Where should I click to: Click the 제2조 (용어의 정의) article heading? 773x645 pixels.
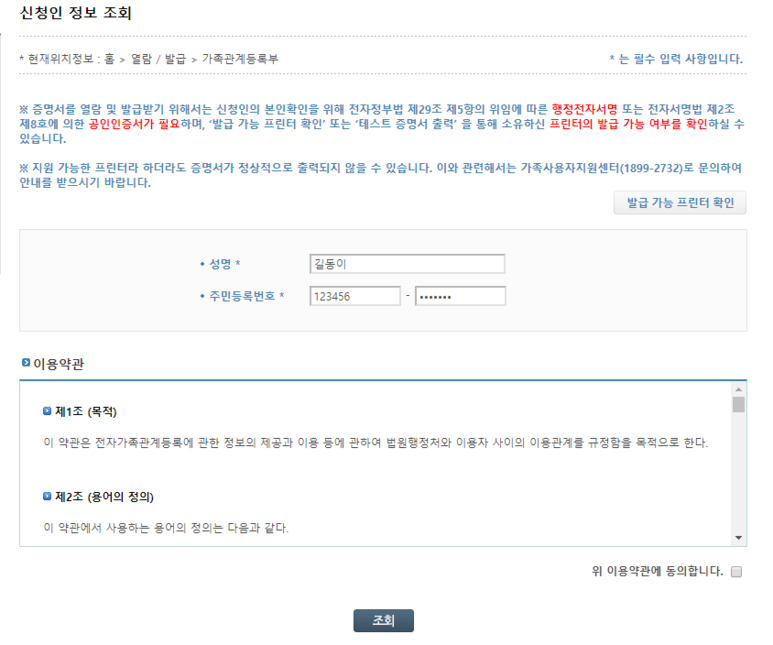tap(104, 497)
